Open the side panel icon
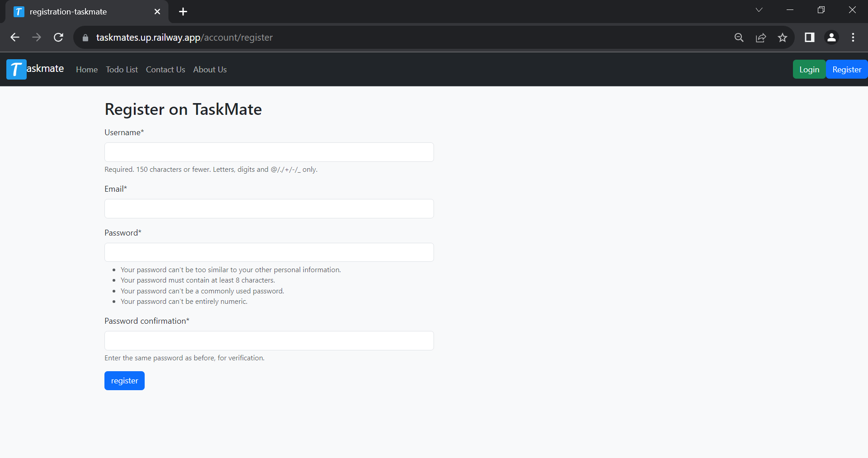 coord(809,38)
